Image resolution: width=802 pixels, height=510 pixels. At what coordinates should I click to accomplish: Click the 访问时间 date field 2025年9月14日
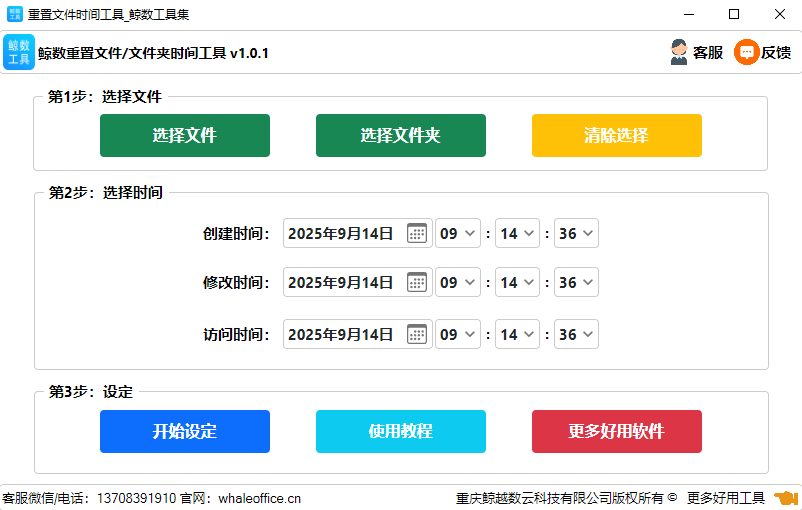(x=358, y=335)
